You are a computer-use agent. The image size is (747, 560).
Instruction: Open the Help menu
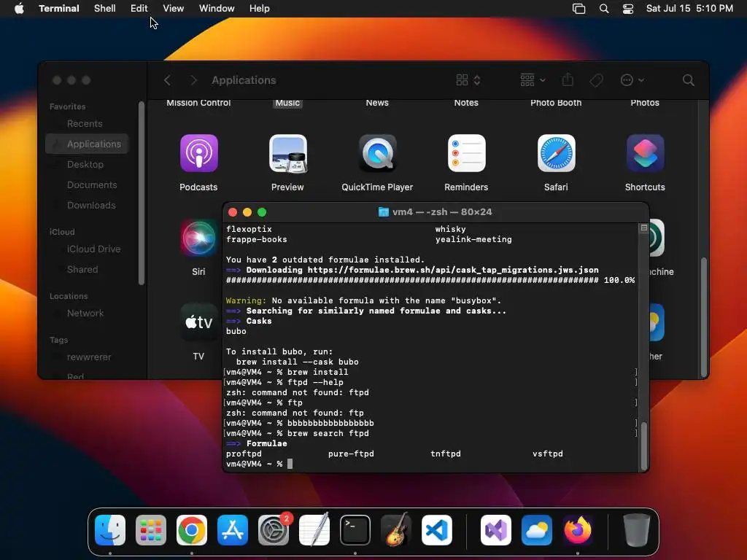click(x=260, y=9)
